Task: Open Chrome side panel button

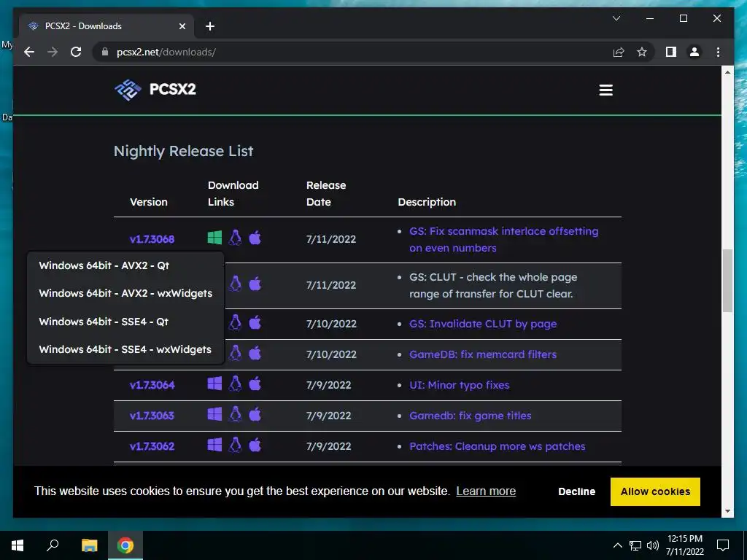Action: pos(671,52)
